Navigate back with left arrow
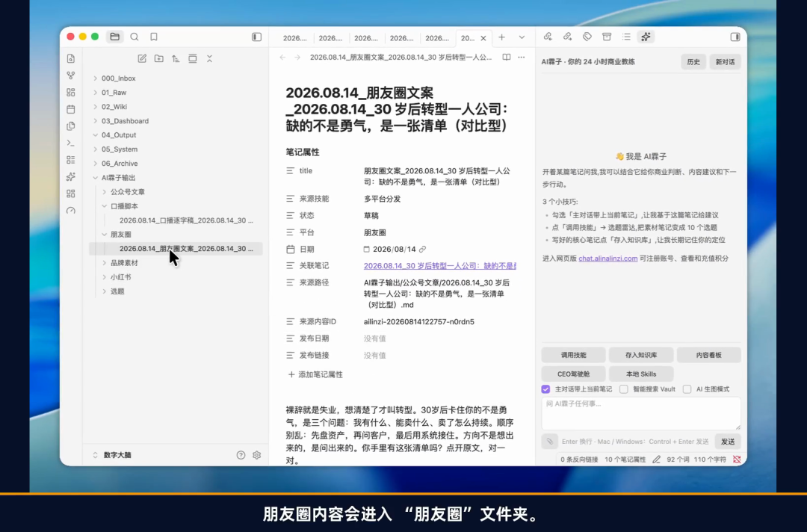807x532 pixels. coord(282,57)
